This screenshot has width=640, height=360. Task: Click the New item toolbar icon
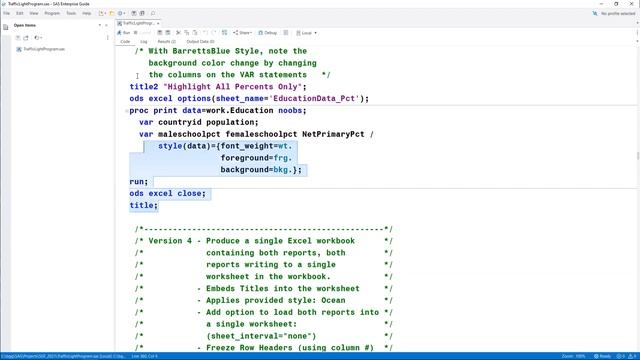coord(102,13)
